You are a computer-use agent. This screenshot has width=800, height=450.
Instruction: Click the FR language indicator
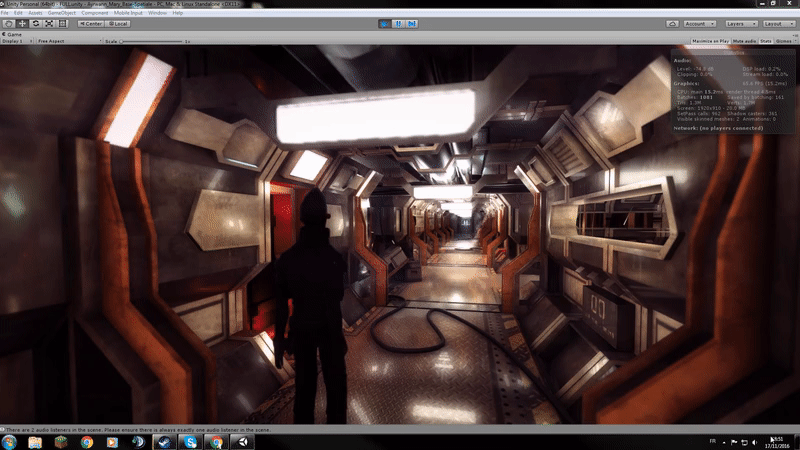713,441
